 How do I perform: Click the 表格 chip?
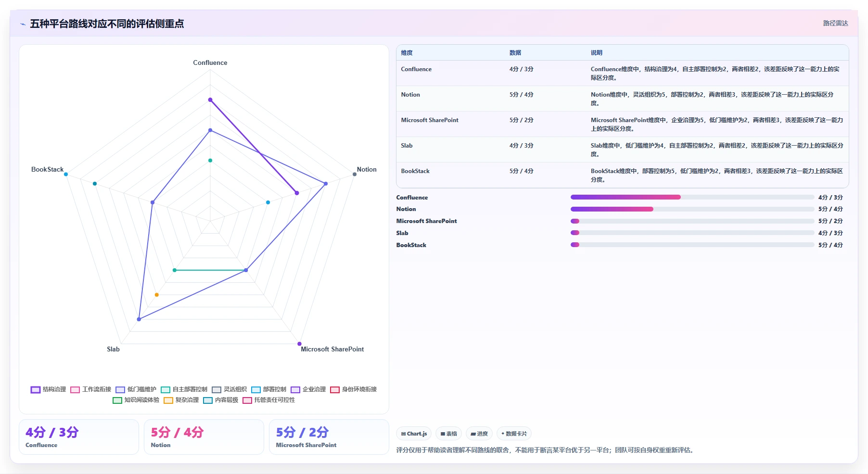point(448,434)
